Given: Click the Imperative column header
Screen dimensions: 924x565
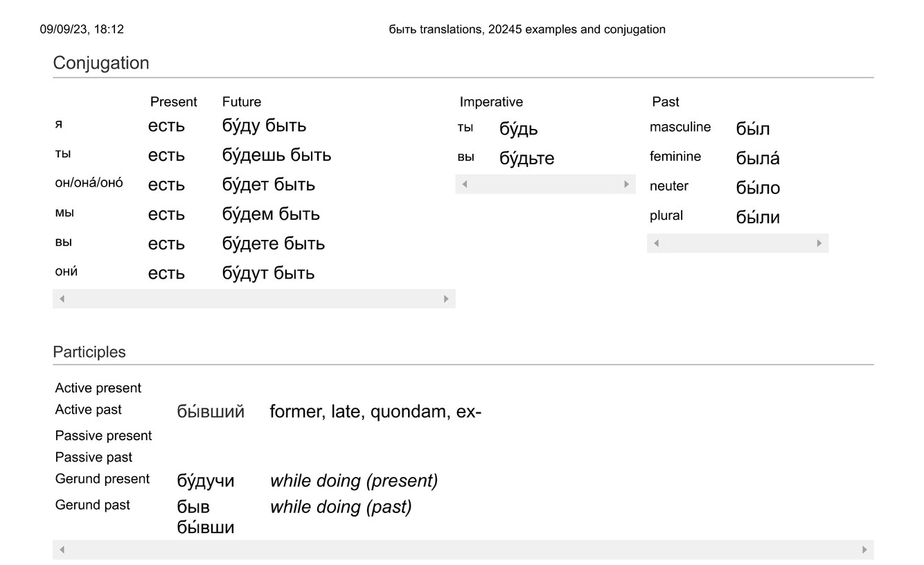Looking at the screenshot, I should click(x=491, y=102).
